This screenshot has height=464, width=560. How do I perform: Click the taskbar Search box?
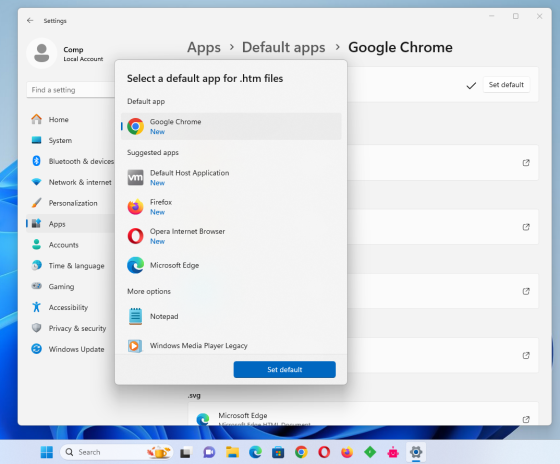coord(116,452)
